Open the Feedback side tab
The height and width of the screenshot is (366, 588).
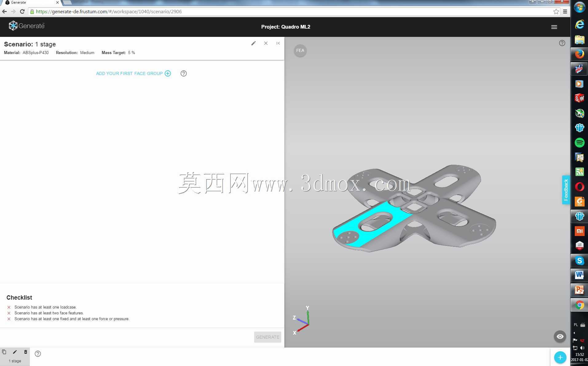(566, 190)
